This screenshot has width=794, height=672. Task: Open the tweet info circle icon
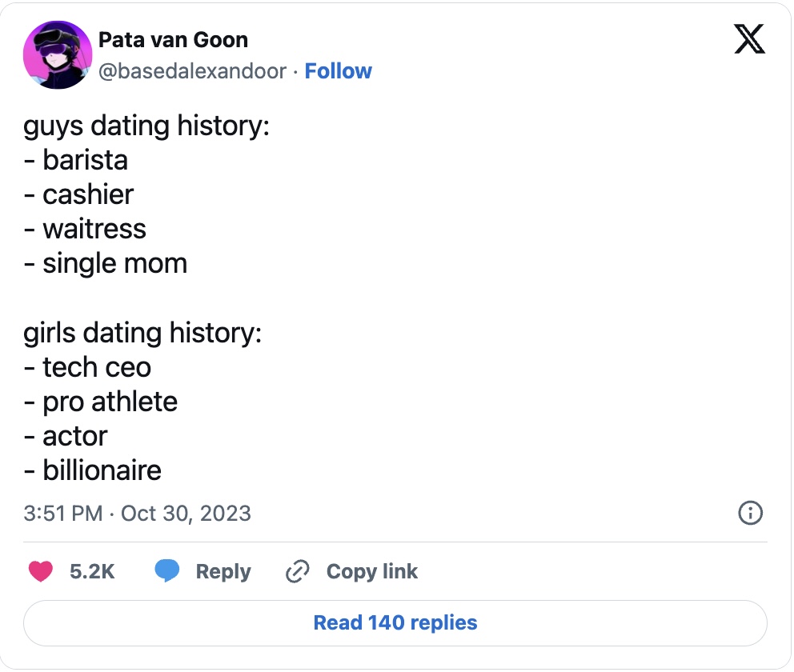pos(749,513)
